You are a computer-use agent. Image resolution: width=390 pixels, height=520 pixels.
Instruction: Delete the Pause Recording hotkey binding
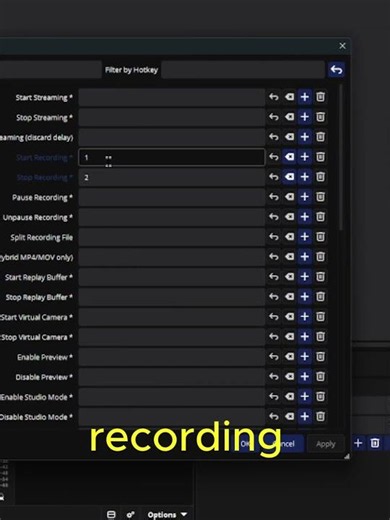pyautogui.click(x=320, y=197)
